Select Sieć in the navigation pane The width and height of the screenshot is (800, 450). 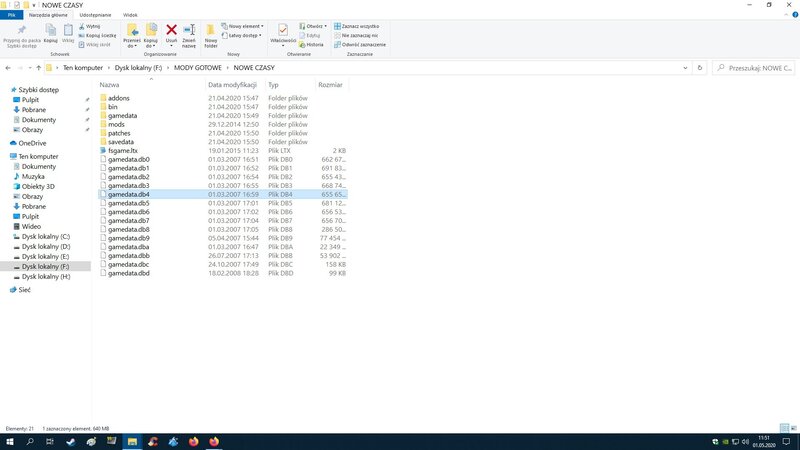[x=24, y=290]
